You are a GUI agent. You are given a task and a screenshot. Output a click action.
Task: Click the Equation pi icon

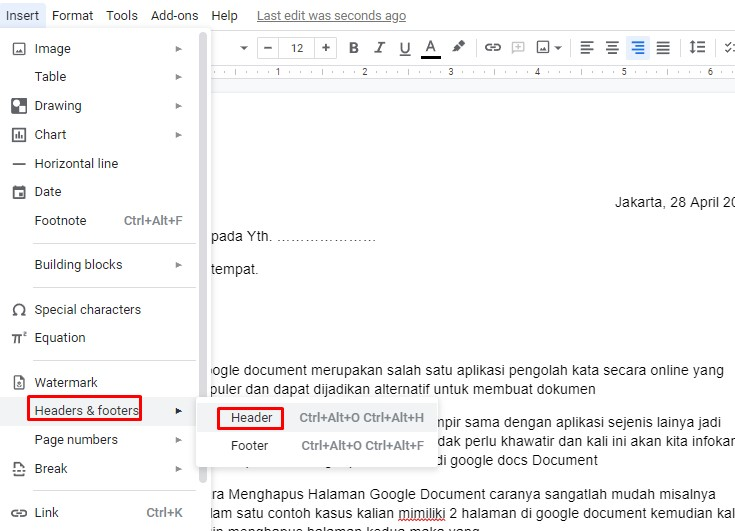tap(19, 338)
